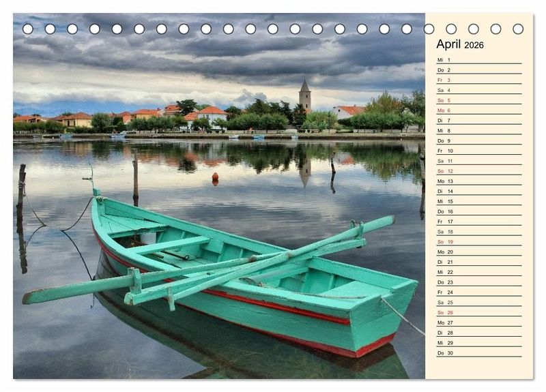Image resolution: width=546 pixels, height=392 pixels.
Task: Select the "Mo 20" calendar row
Action: point(479,252)
